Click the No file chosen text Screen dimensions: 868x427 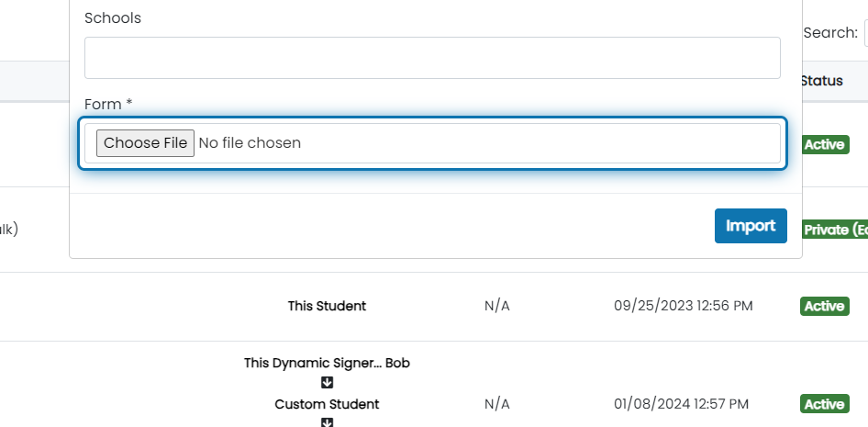(250, 143)
